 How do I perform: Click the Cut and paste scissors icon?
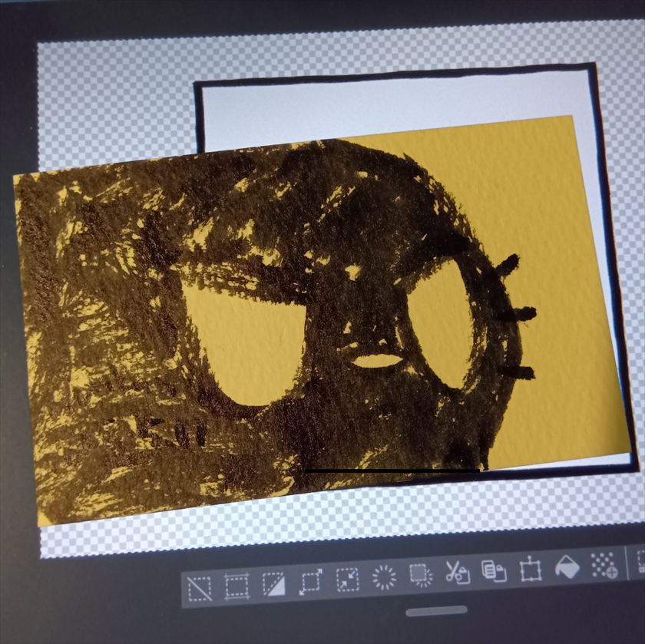457,572
